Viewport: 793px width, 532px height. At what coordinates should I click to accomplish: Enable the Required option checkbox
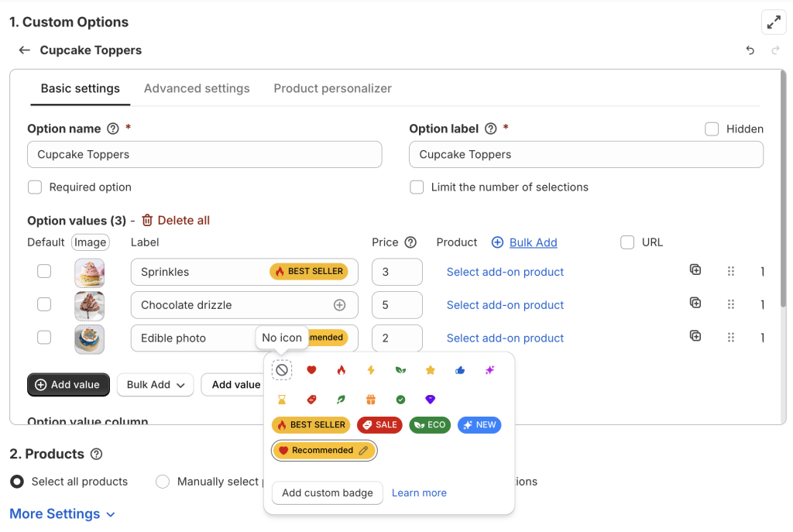(x=35, y=187)
